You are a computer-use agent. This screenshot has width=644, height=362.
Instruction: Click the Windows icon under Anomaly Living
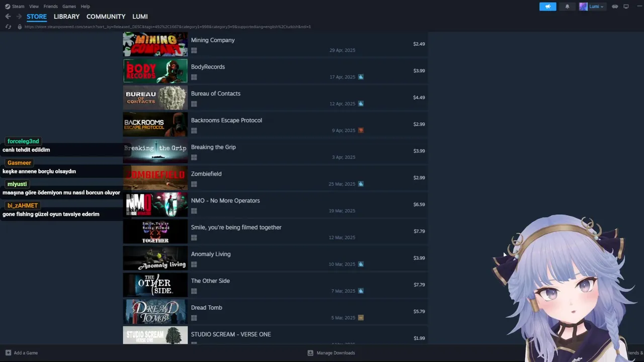[194, 264]
